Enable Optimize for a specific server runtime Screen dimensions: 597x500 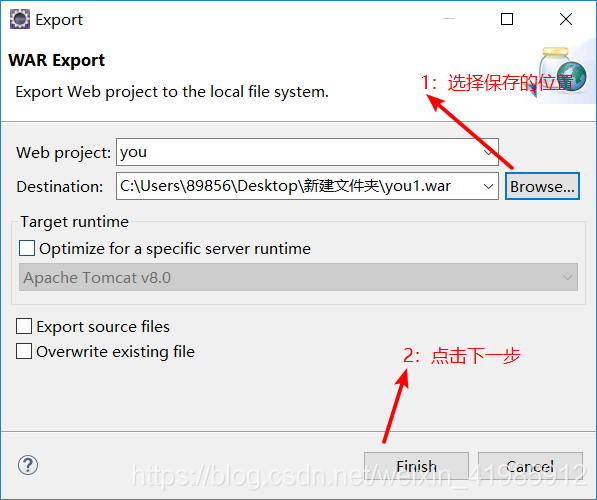click(x=27, y=248)
